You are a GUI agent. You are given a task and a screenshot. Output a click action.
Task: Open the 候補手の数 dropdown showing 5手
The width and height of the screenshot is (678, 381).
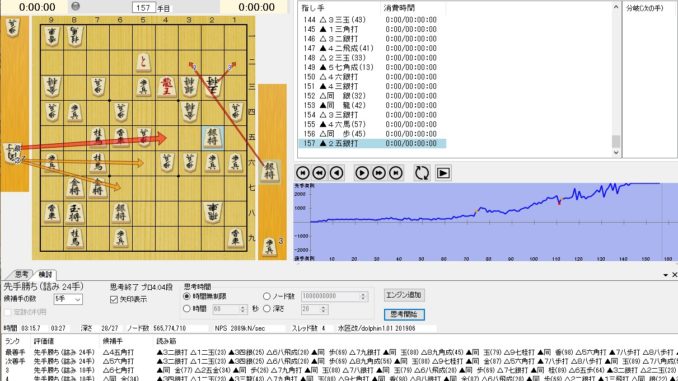click(68, 299)
